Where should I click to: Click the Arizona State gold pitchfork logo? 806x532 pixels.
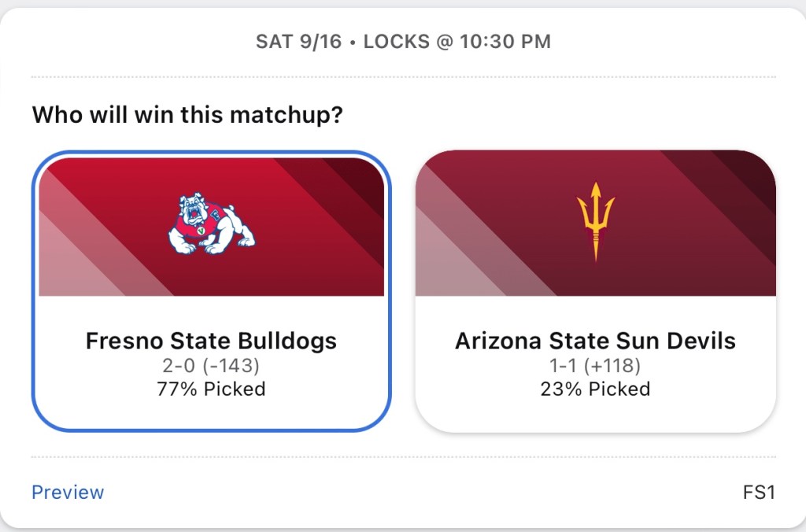click(595, 222)
